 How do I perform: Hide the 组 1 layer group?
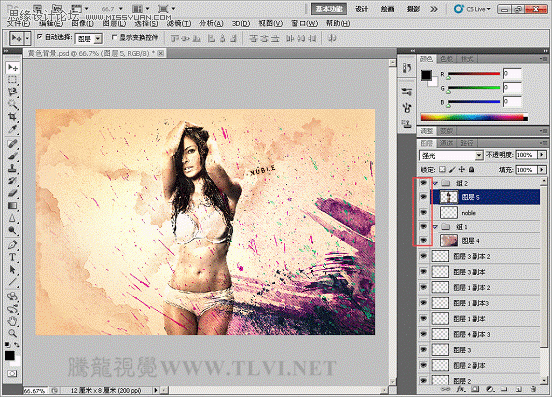pos(424,227)
